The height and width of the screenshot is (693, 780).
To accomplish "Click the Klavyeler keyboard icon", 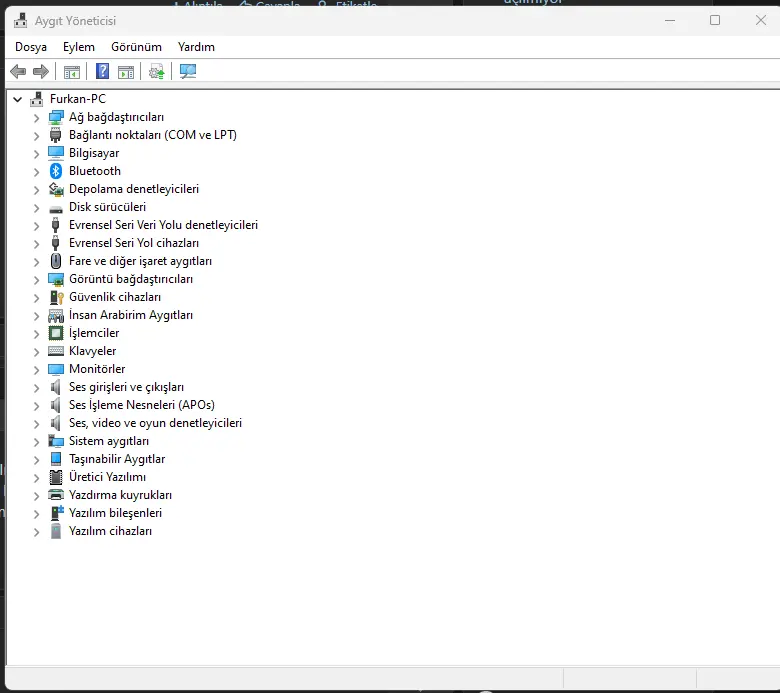I will 56,351.
